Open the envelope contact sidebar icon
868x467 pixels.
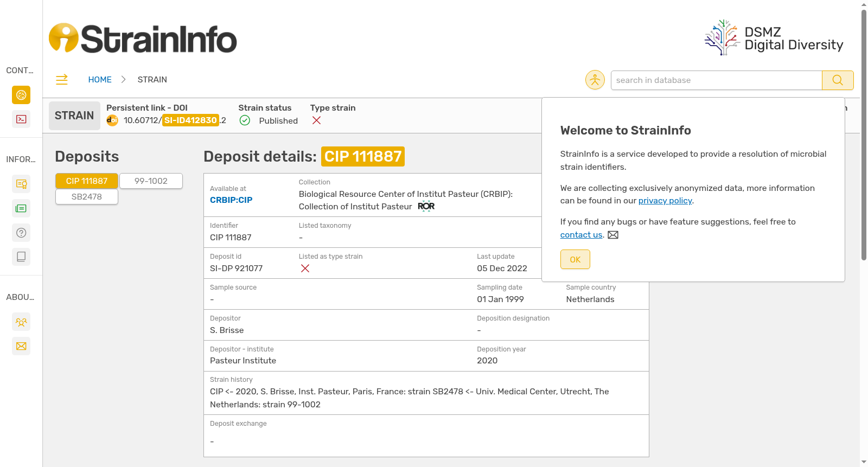[x=21, y=346]
